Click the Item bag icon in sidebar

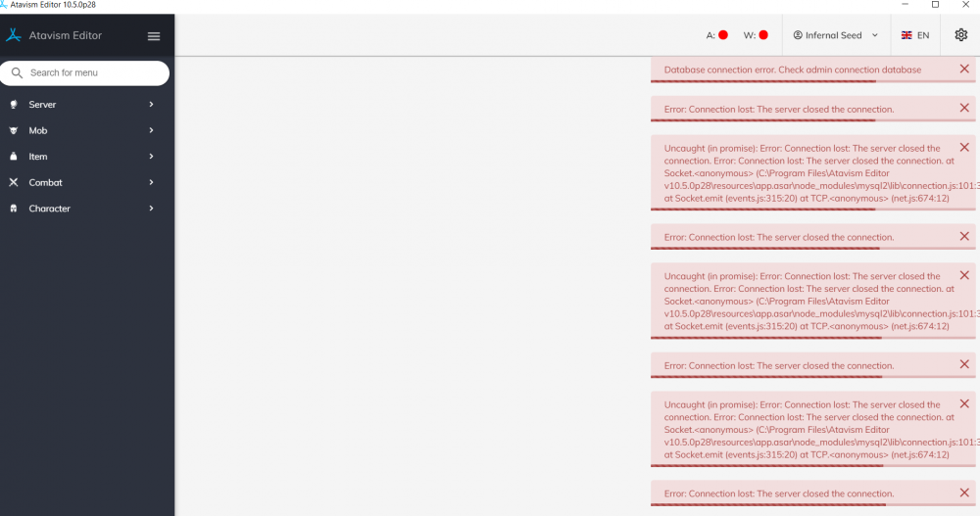(14, 157)
